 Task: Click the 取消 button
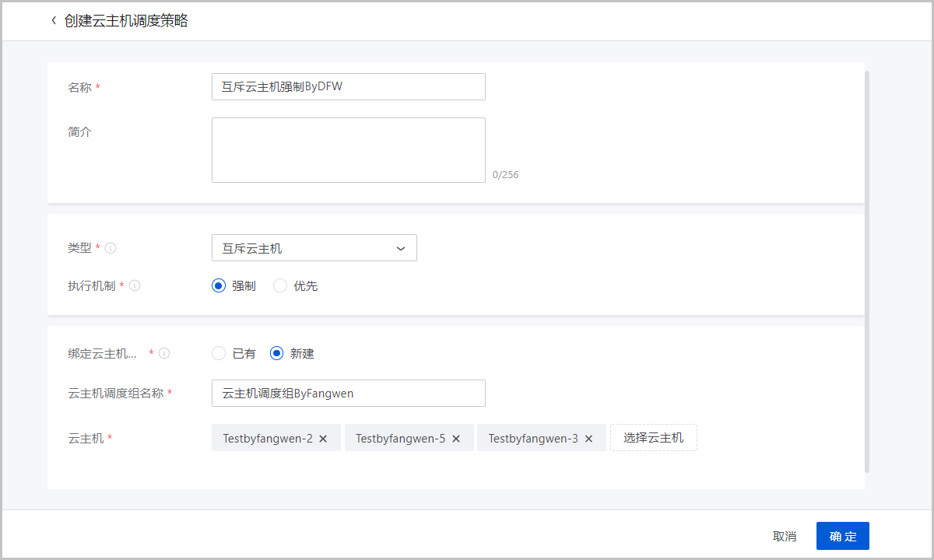[x=784, y=536]
